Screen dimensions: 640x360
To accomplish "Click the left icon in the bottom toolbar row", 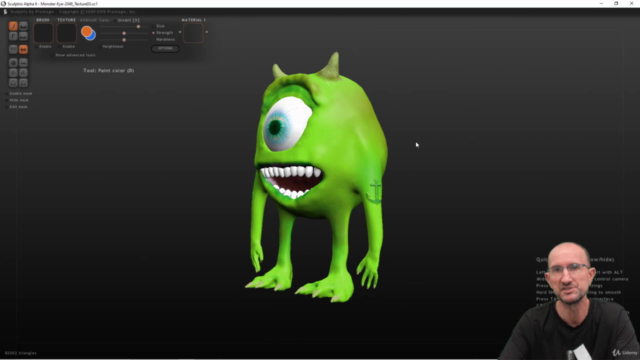I will [13, 83].
